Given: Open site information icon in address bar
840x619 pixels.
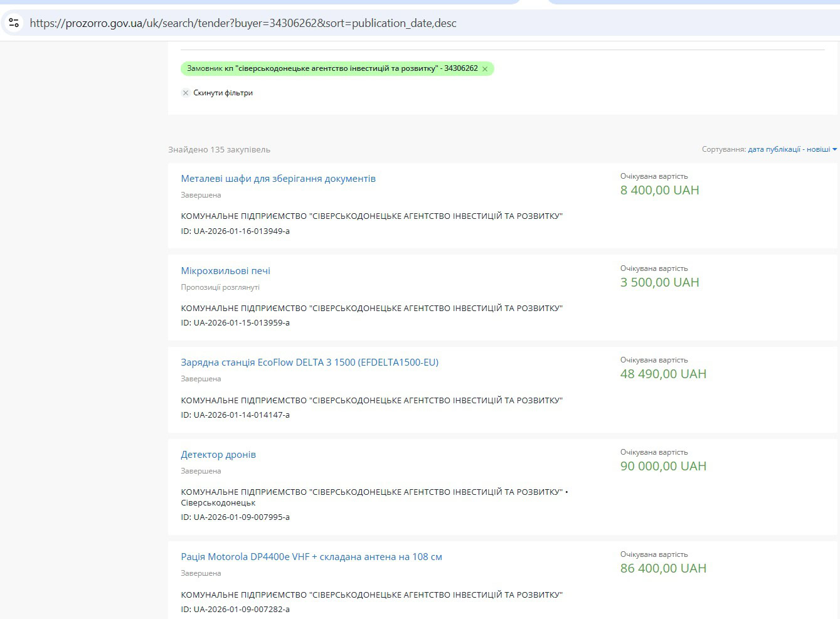Looking at the screenshot, I should click(14, 23).
